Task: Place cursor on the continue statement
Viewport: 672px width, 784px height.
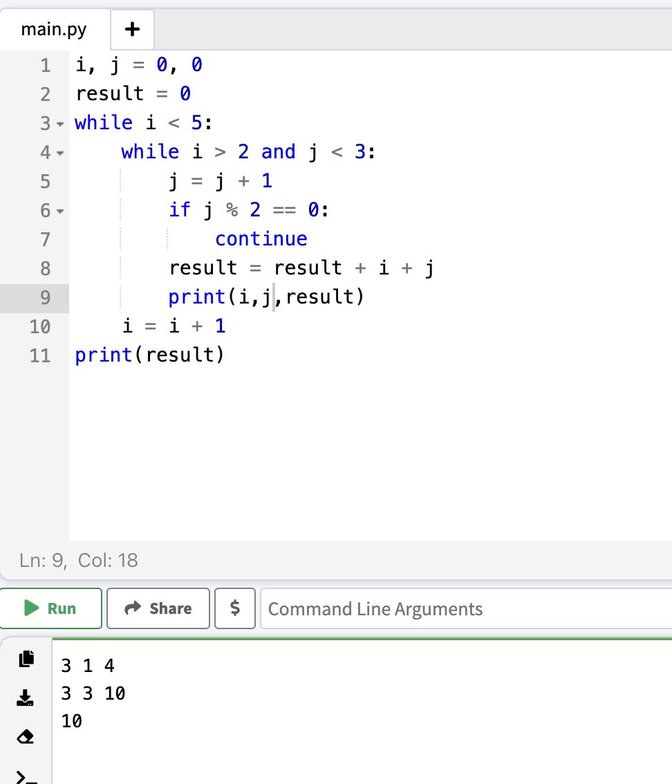Action: 261,239
